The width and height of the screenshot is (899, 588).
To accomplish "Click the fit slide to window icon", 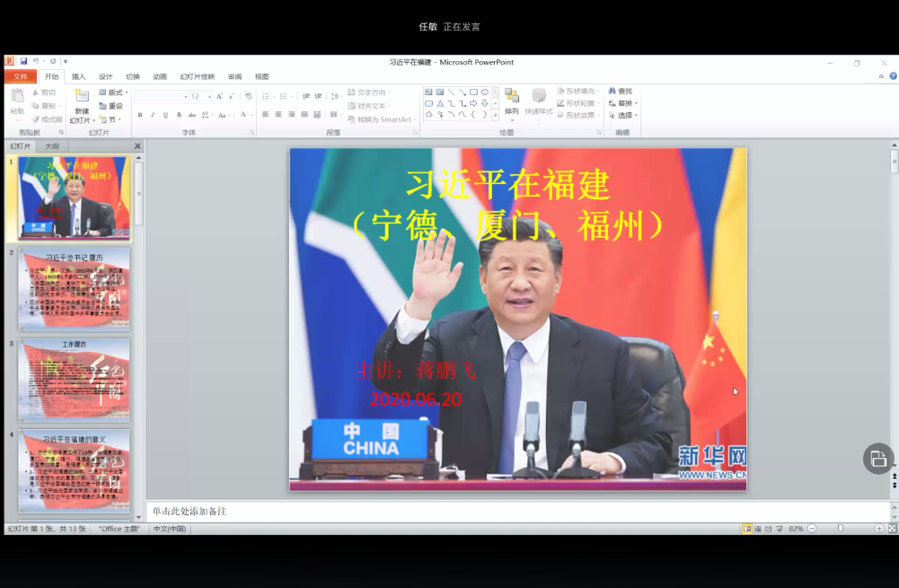I will coord(892,529).
